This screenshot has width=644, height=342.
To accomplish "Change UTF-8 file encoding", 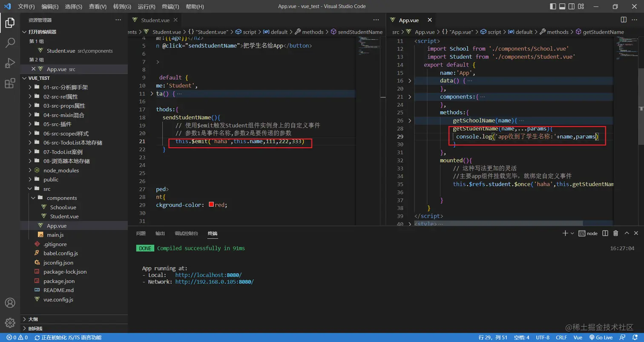I will click(x=543, y=337).
